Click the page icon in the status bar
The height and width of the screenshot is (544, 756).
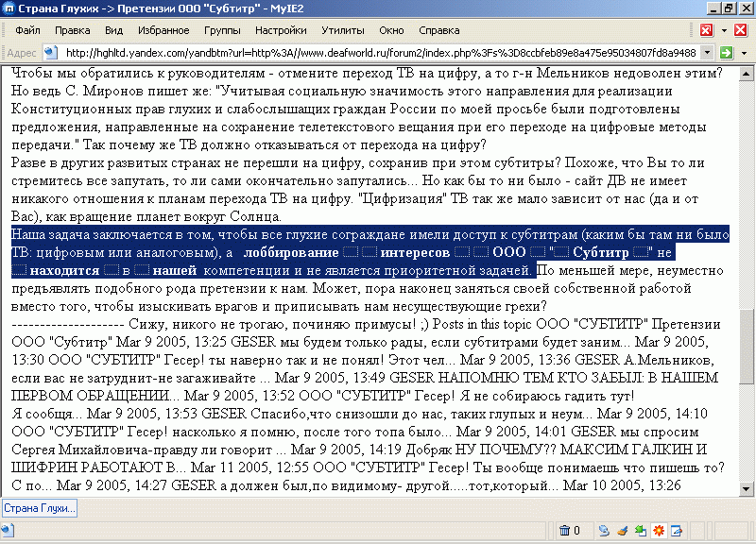pos(8,531)
